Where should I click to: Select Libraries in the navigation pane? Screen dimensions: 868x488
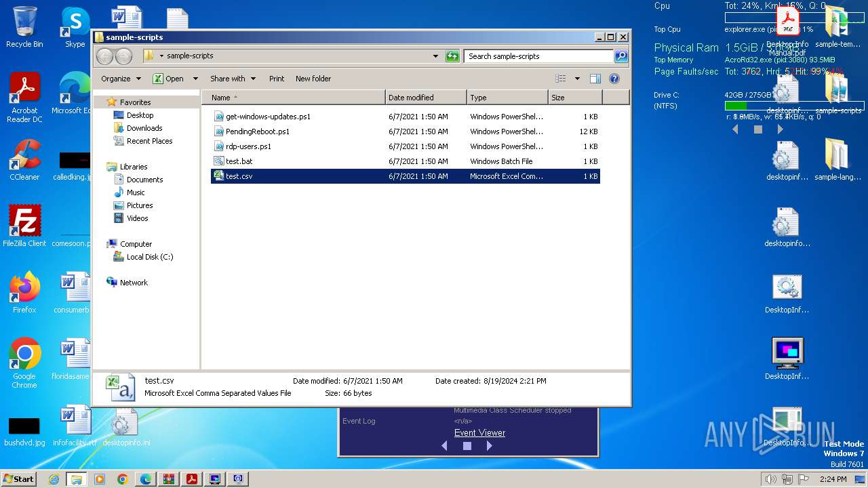coord(133,167)
